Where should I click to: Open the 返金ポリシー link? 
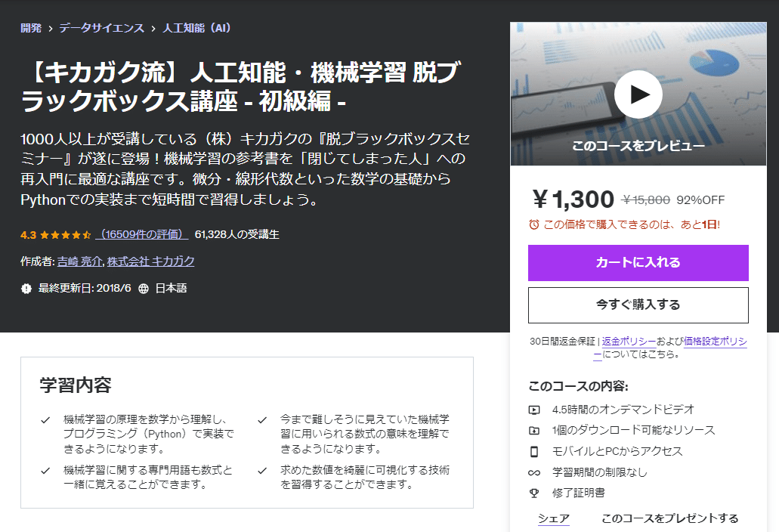(629, 342)
